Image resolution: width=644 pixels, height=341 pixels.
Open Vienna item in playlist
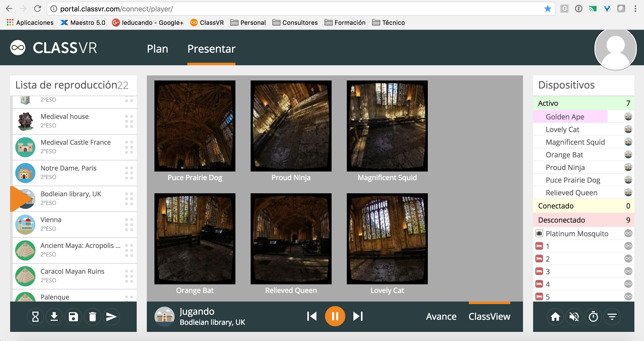click(73, 224)
